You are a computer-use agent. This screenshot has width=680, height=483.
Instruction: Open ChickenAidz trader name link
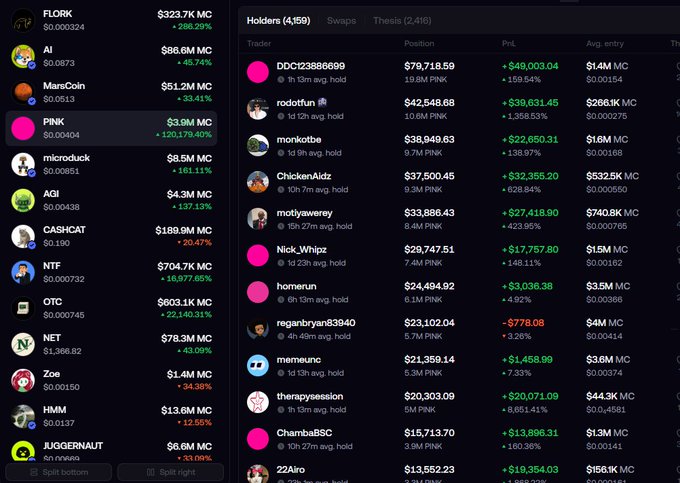[x=304, y=176]
